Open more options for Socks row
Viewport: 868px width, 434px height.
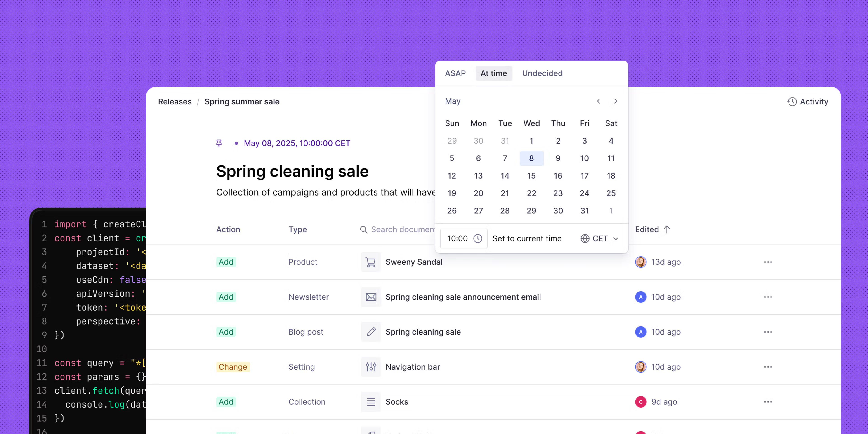(x=768, y=402)
